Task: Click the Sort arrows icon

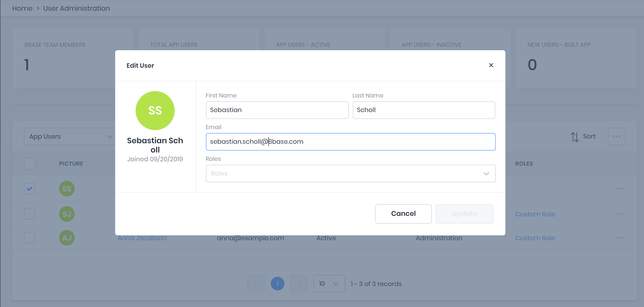Action: pyautogui.click(x=574, y=137)
